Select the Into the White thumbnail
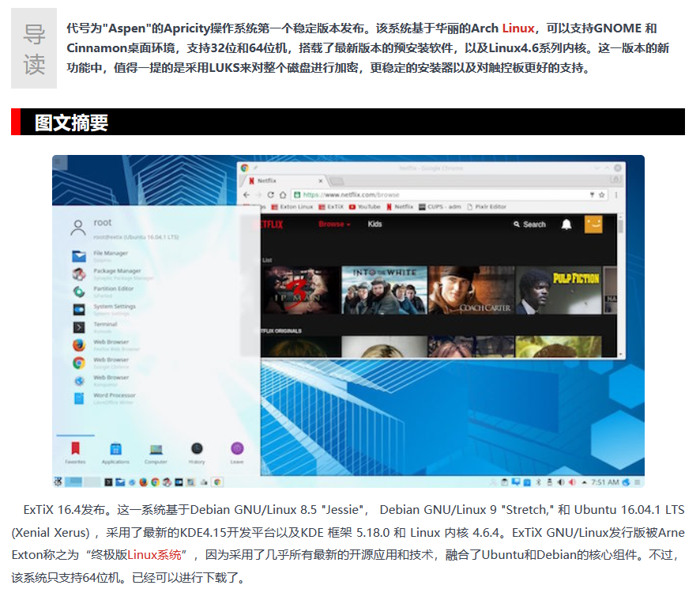700x589 pixels. (x=385, y=290)
